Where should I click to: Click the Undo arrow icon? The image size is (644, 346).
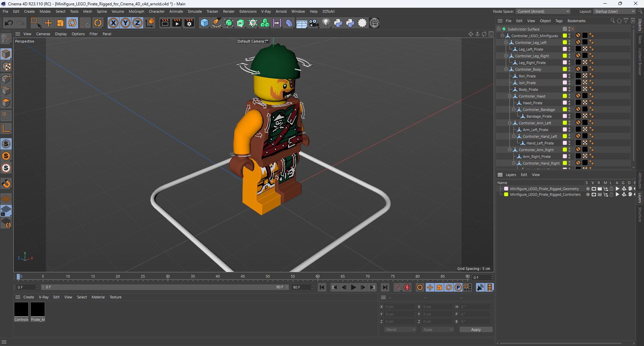click(9, 23)
